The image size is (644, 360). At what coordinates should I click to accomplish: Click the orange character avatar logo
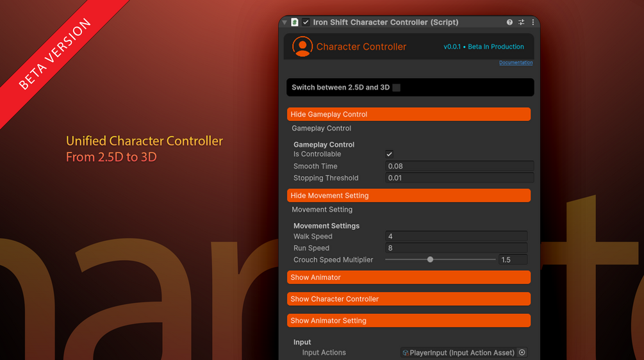pyautogui.click(x=302, y=46)
